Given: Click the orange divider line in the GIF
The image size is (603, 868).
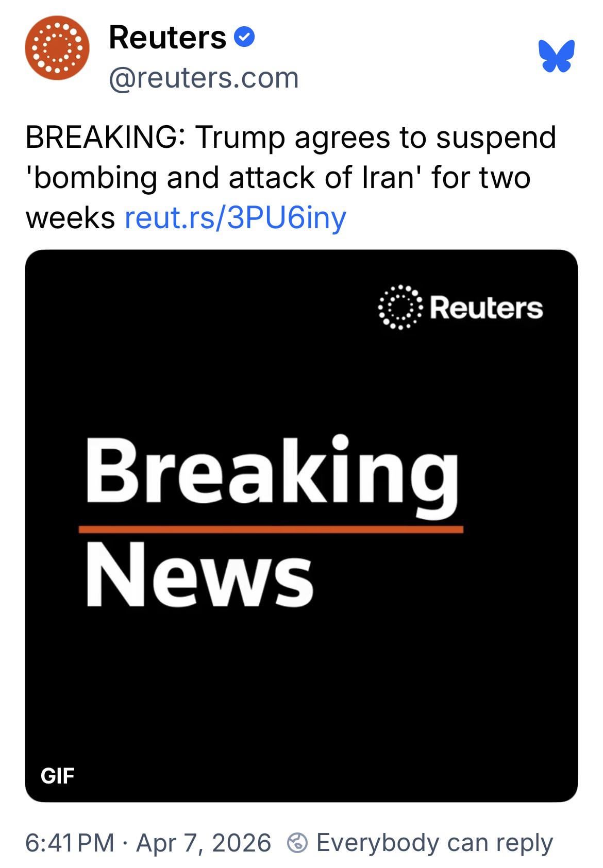Looking at the screenshot, I should pyautogui.click(x=271, y=529).
